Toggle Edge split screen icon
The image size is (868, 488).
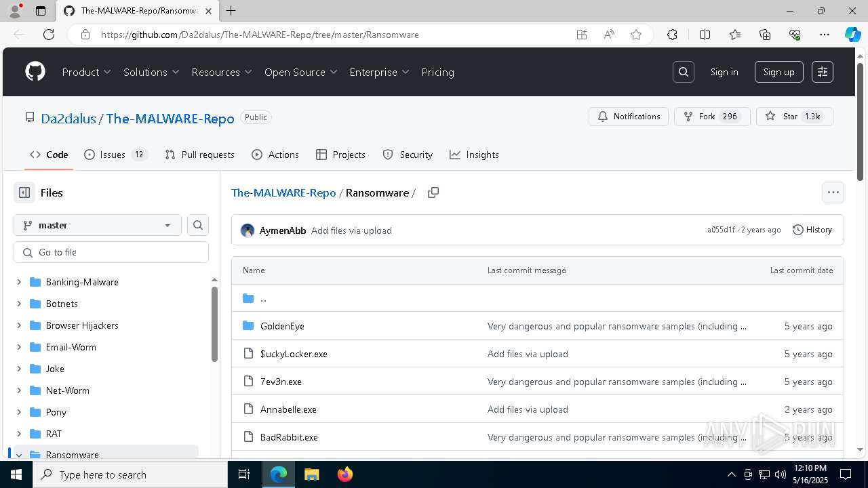point(705,35)
